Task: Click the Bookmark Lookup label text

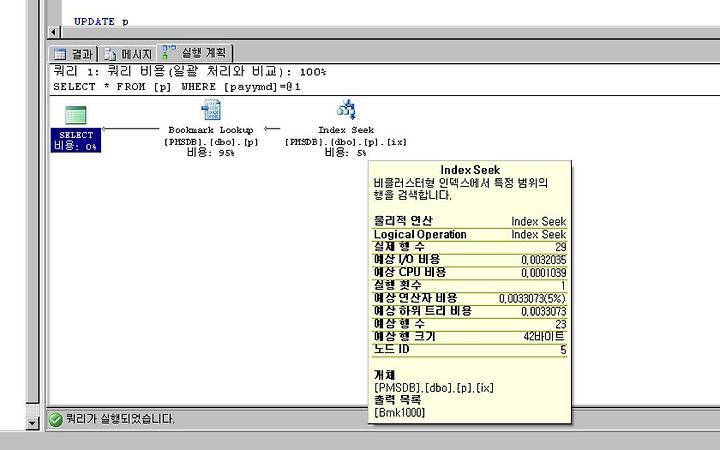Action: click(x=211, y=130)
